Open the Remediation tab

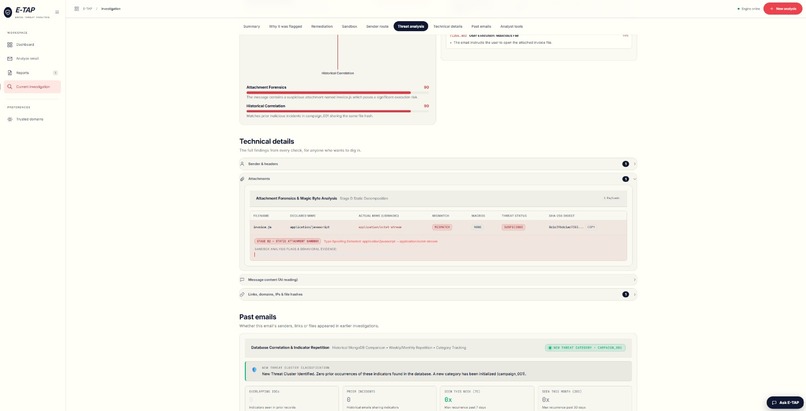point(322,26)
